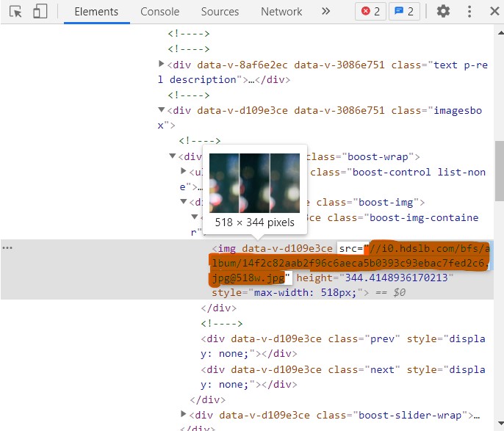Viewport: 504px width, 431px height.
Task: Go to the Network tab
Action: click(281, 12)
